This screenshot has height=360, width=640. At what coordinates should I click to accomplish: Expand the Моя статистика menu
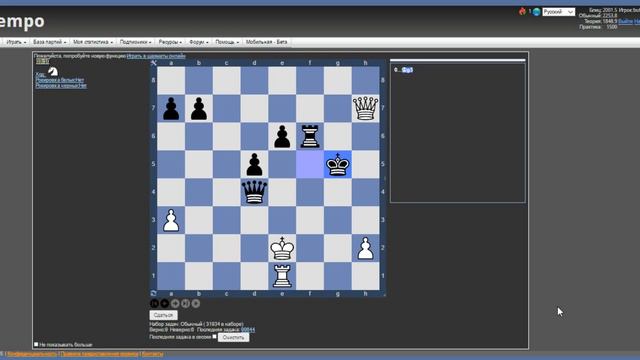(93, 42)
